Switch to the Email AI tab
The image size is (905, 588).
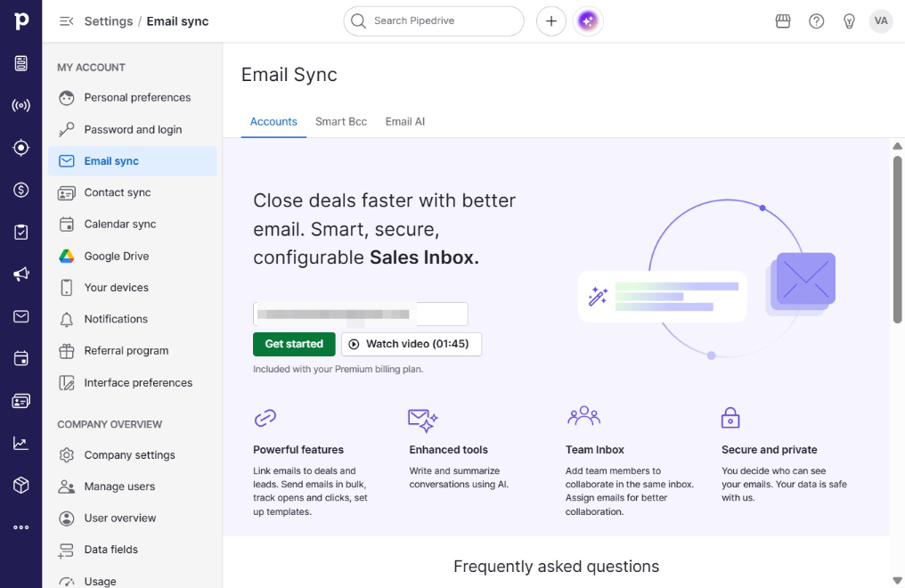[405, 122]
